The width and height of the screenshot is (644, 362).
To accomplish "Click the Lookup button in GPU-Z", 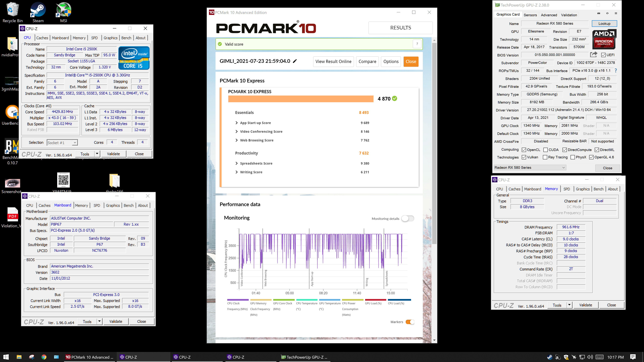I will (604, 23).
